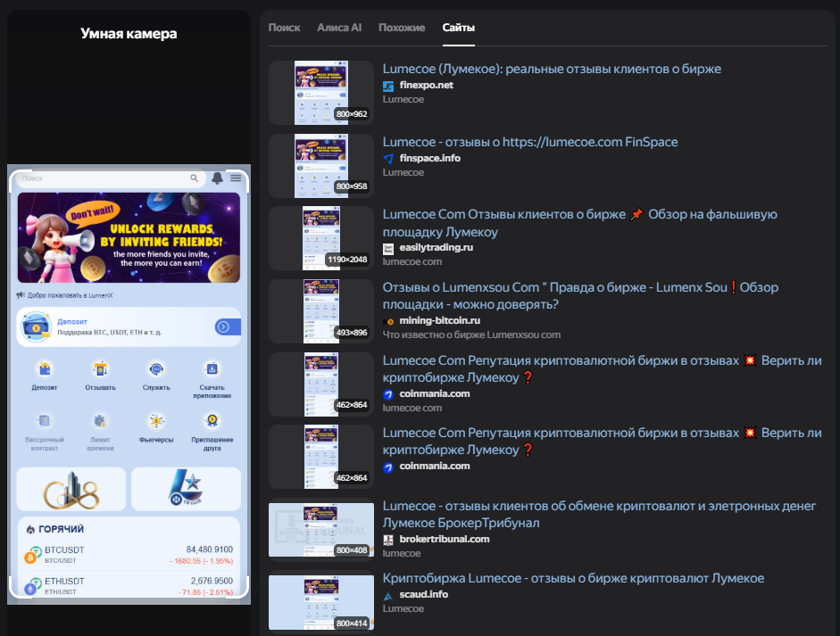Click the CB Club star logo card
Viewport: 840px width, 636px height.
(186, 490)
